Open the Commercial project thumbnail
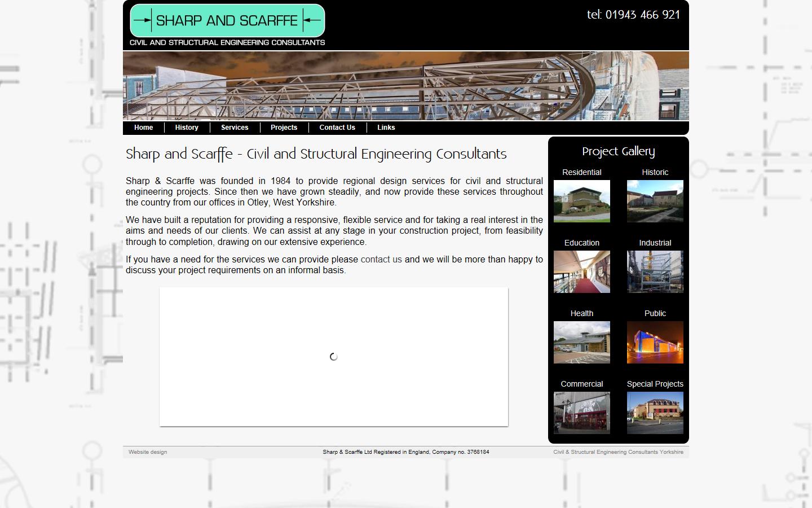This screenshot has height=508, width=812. 581,413
